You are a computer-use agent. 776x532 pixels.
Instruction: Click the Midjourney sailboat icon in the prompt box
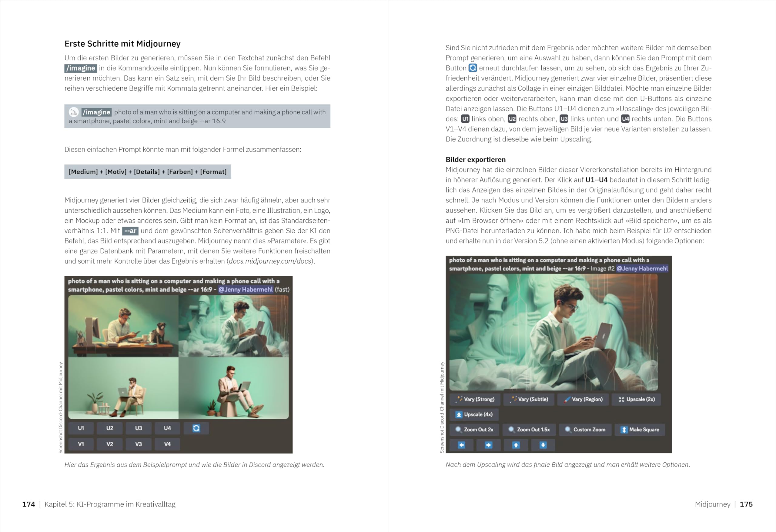(x=74, y=112)
